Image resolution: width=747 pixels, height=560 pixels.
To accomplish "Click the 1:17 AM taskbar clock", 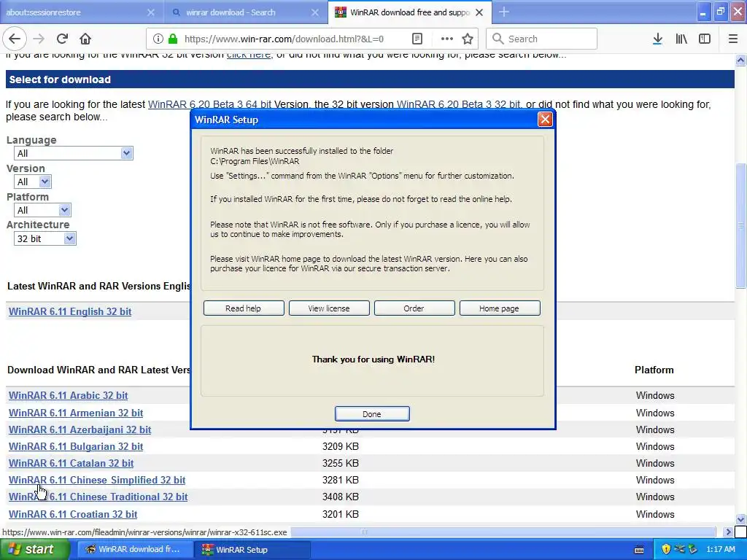I will pyautogui.click(x=721, y=550).
